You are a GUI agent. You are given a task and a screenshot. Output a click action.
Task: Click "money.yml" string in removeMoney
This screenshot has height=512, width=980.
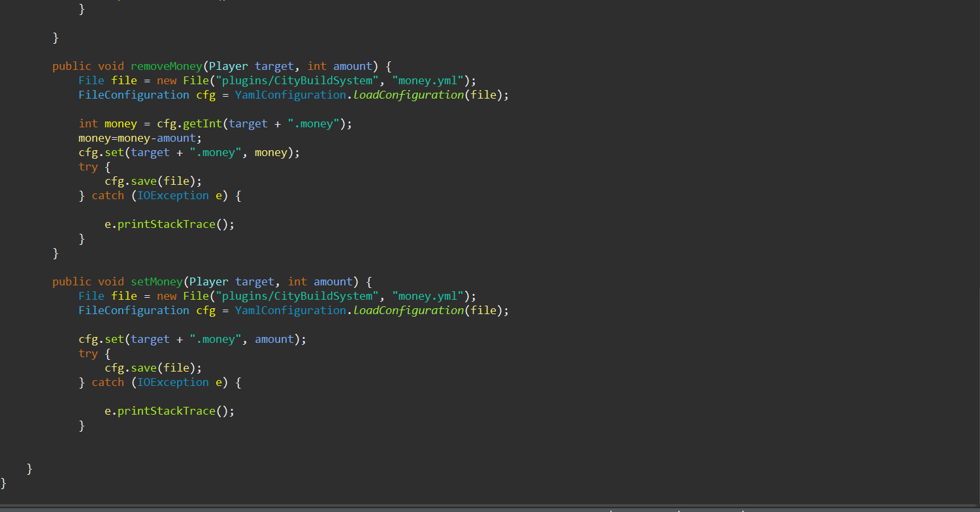(428, 80)
